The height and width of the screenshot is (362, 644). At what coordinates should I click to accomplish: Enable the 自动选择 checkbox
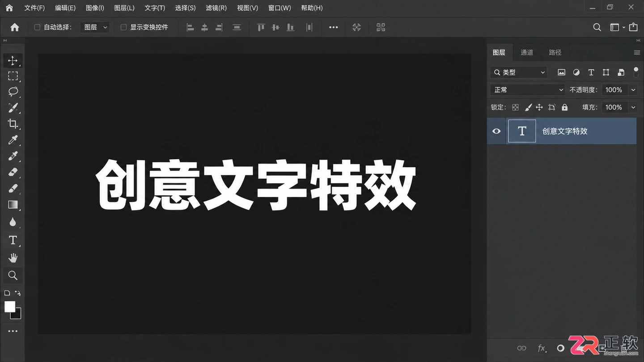(x=37, y=27)
